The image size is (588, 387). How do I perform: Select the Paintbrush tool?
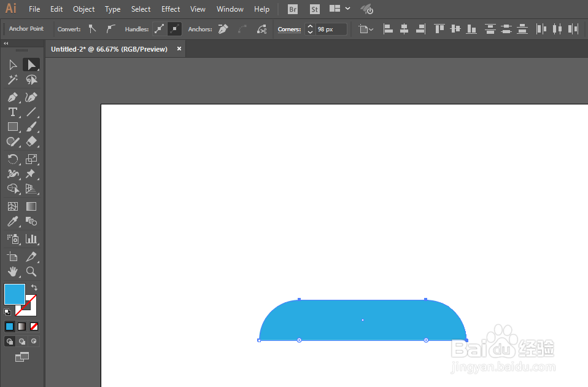click(x=31, y=127)
